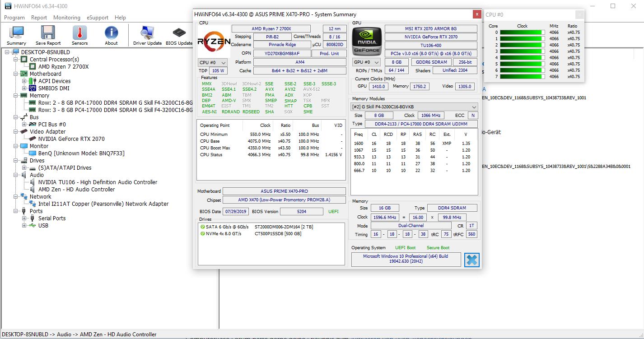Expand the PCI Bus #0 node
The image size is (644, 339).
coord(24,125)
